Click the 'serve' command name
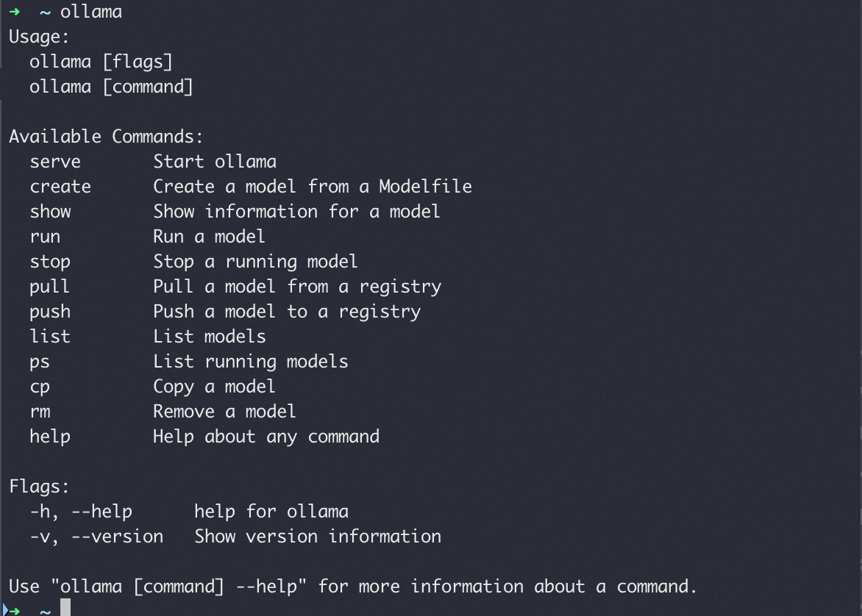Image resolution: width=862 pixels, height=616 pixels. coord(55,162)
